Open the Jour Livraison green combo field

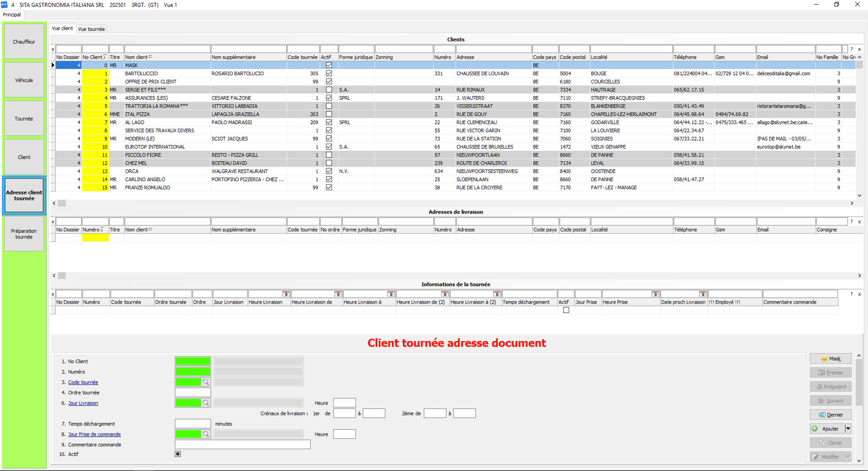pos(188,403)
